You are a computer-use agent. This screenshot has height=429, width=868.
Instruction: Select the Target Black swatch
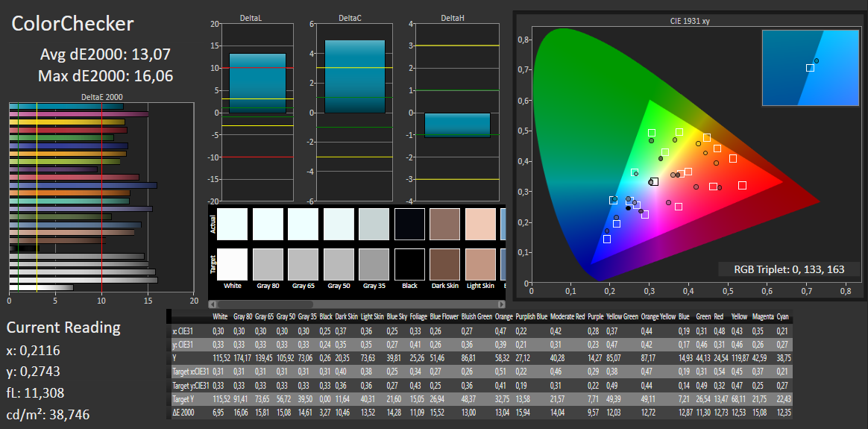(x=409, y=265)
